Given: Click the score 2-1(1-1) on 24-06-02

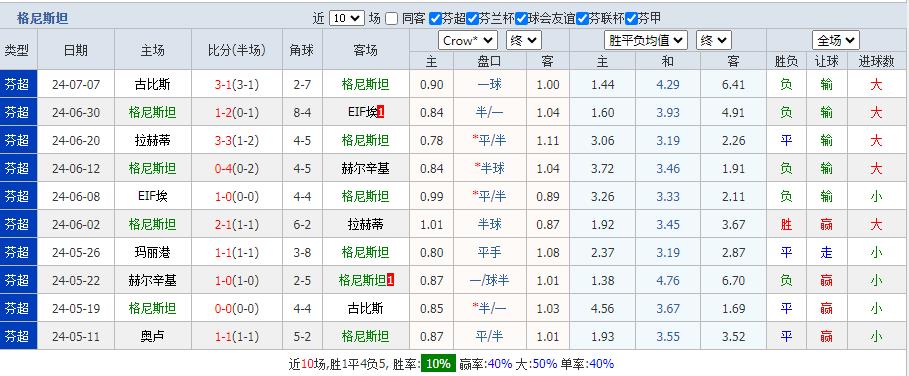Looking at the screenshot, I should pyautogui.click(x=237, y=224).
